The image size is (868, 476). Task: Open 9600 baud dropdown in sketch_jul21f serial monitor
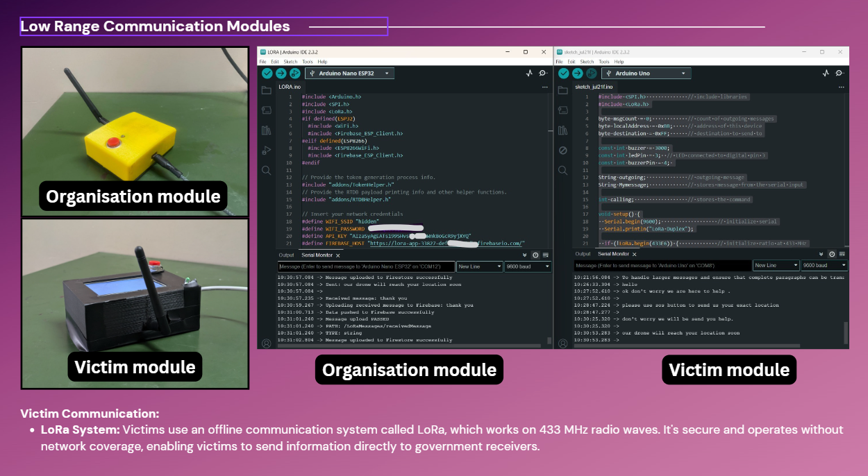click(824, 266)
